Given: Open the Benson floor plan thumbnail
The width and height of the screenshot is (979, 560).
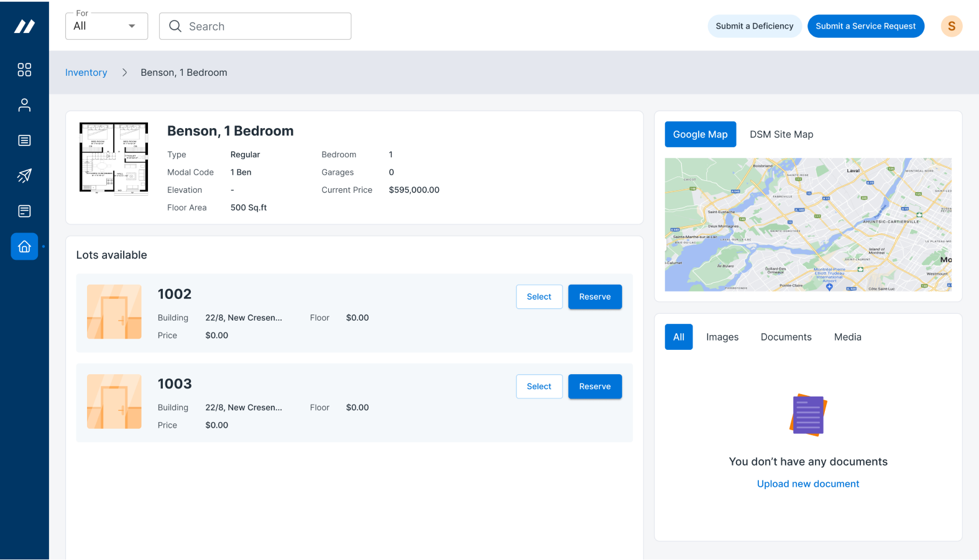Looking at the screenshot, I should (114, 158).
